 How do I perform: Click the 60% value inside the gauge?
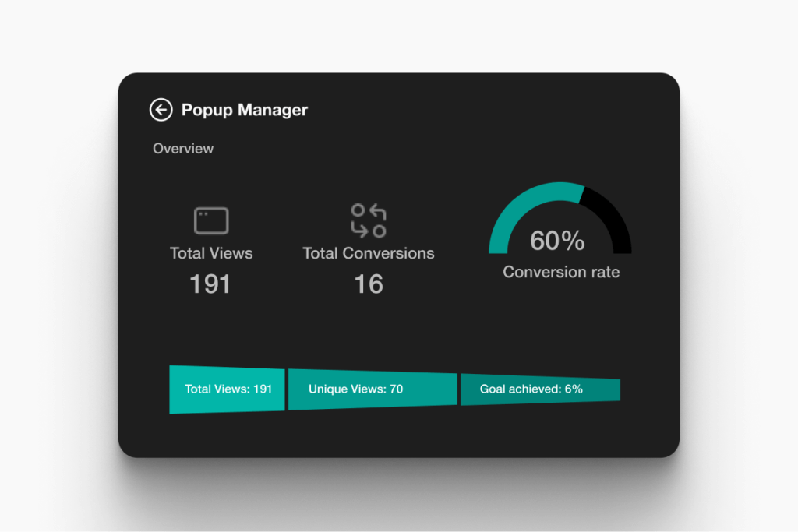click(x=556, y=241)
